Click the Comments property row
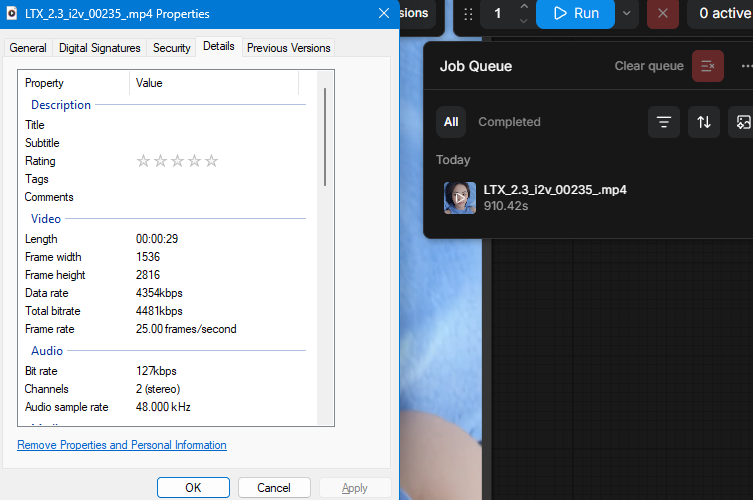The height and width of the screenshot is (500, 753). pyautogui.click(x=165, y=197)
